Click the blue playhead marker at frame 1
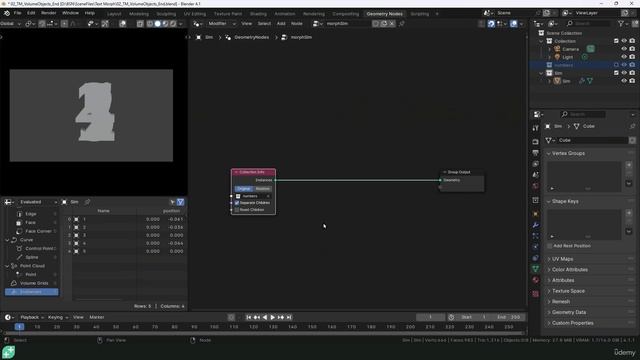The width and height of the screenshot is (640, 360). click(x=19, y=327)
